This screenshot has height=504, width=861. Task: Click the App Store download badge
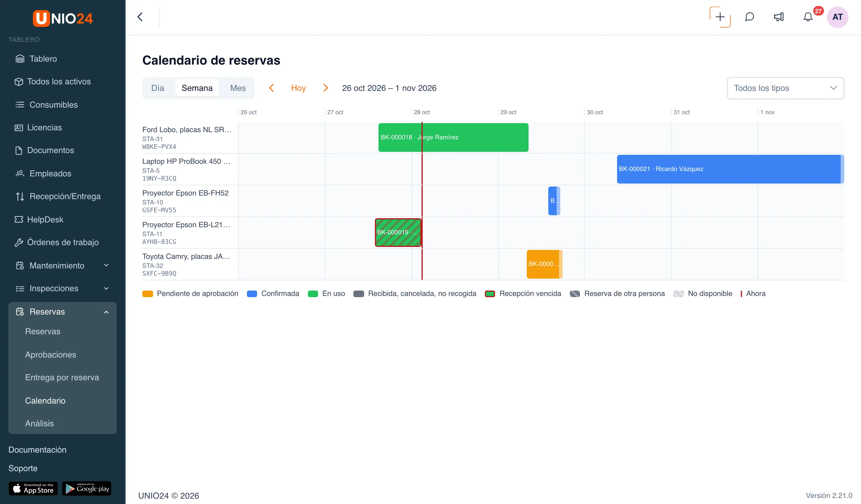(33, 489)
